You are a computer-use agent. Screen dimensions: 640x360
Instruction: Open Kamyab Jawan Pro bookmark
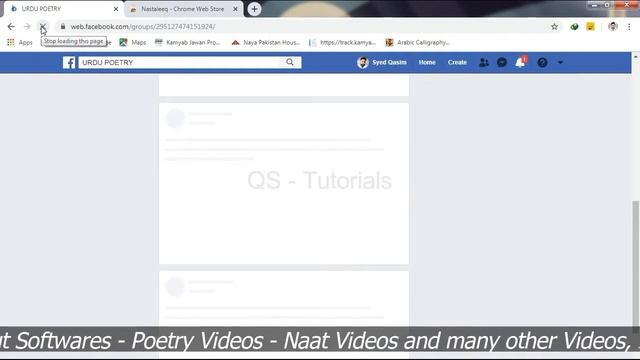(x=188, y=42)
